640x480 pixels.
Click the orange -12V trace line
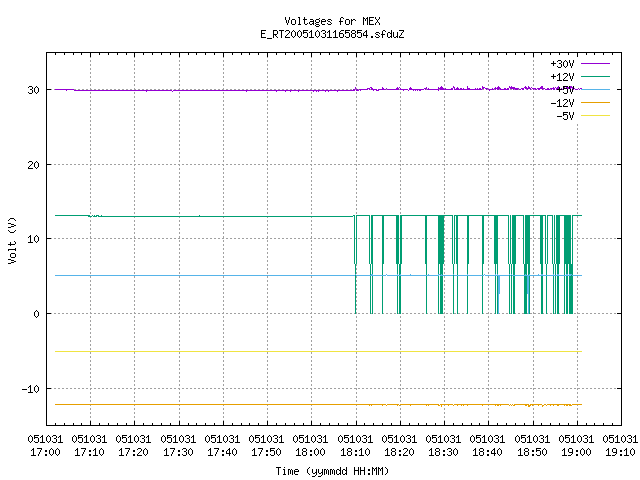coord(318,404)
